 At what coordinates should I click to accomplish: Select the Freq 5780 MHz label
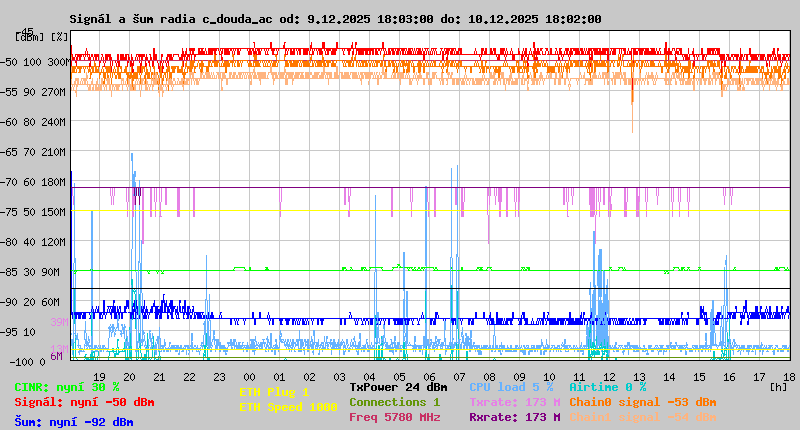click(394, 417)
